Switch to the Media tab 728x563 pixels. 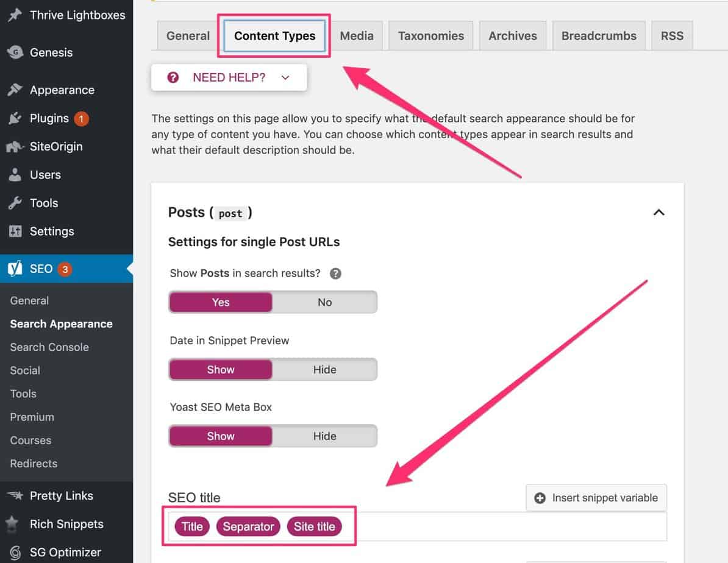(357, 36)
